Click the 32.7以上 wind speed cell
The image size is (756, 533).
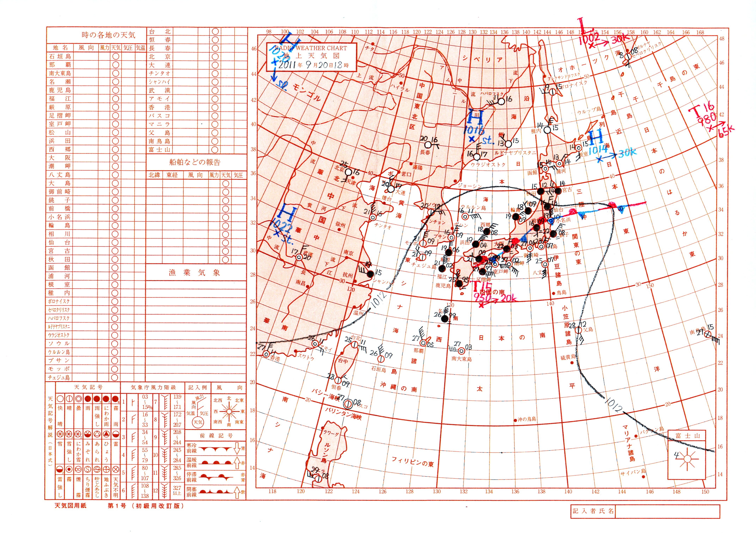(177, 491)
